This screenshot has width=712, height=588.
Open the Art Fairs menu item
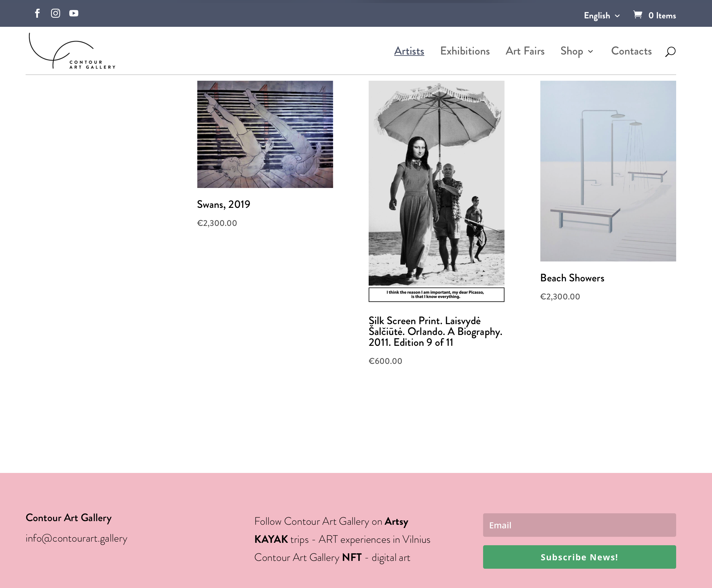(525, 51)
